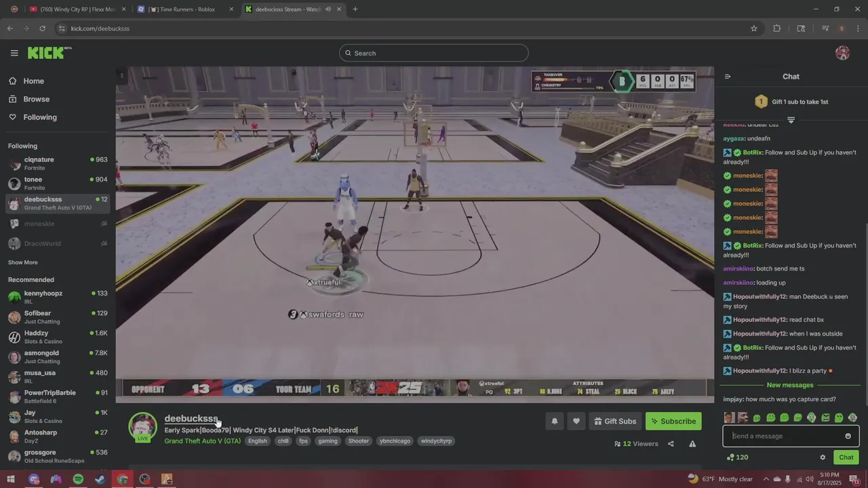
Task: Click the Subscribe button
Action: (x=673, y=421)
